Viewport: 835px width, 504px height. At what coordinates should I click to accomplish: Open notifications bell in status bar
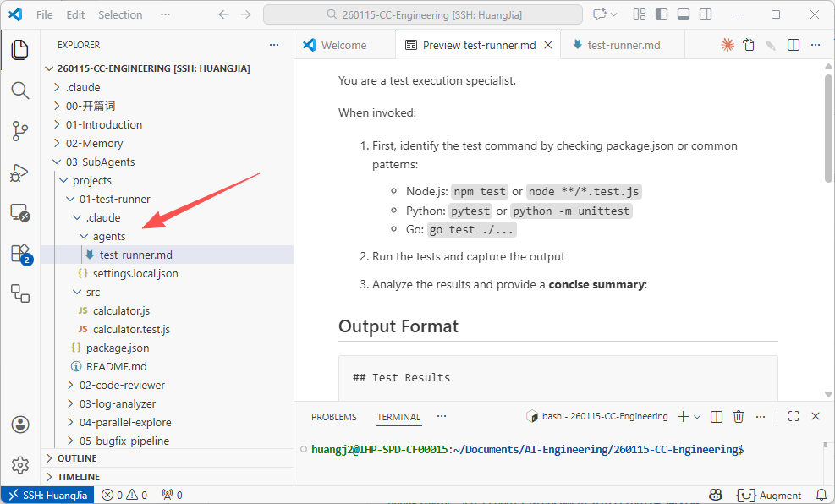821,495
